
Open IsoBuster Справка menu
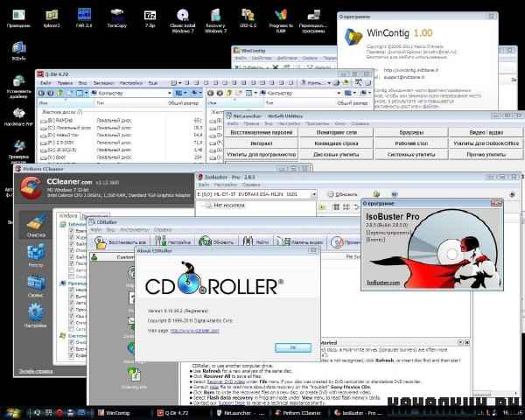click(251, 185)
